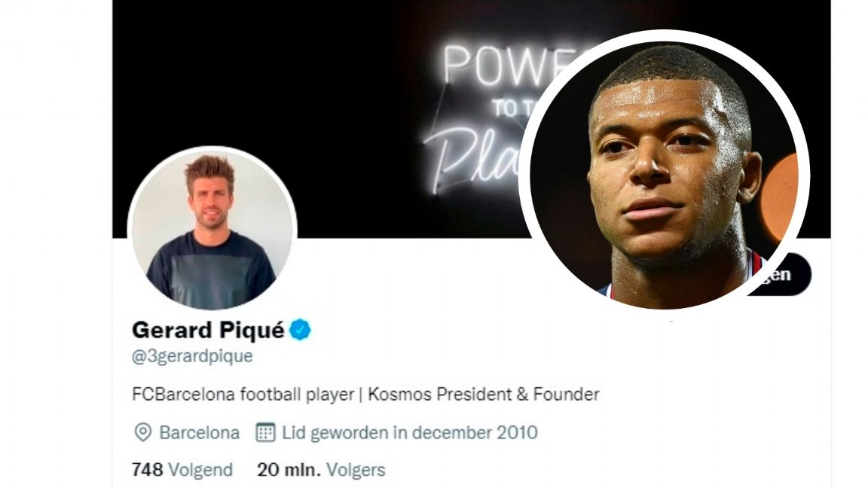Click 'FCBarcelona football player' in bio

(243, 394)
